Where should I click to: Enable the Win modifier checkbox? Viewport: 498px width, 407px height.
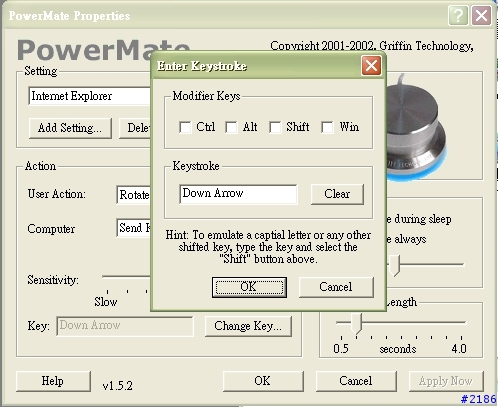(x=327, y=127)
